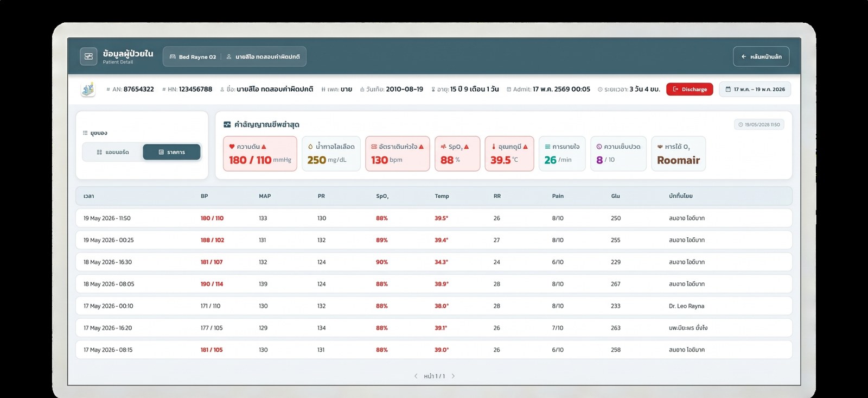Click the red Discharge button
Viewport: 868px width, 398px height.
(690, 89)
